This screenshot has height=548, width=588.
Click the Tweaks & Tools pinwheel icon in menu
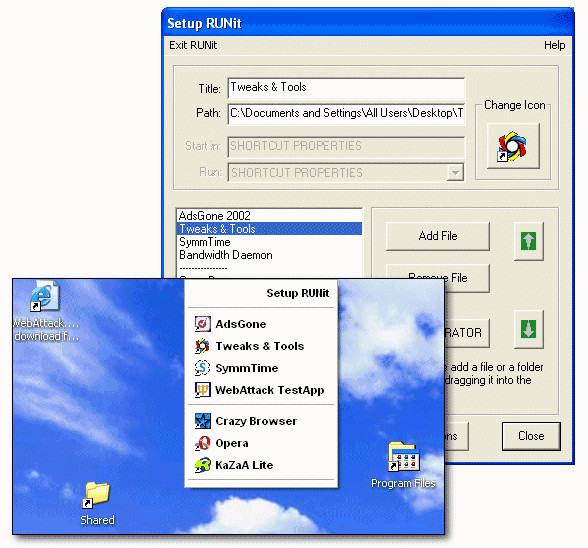(x=202, y=346)
